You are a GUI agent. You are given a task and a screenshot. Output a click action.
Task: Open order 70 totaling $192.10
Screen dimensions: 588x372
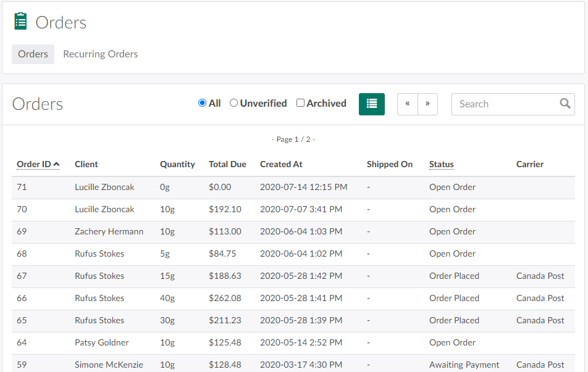[x=22, y=209]
